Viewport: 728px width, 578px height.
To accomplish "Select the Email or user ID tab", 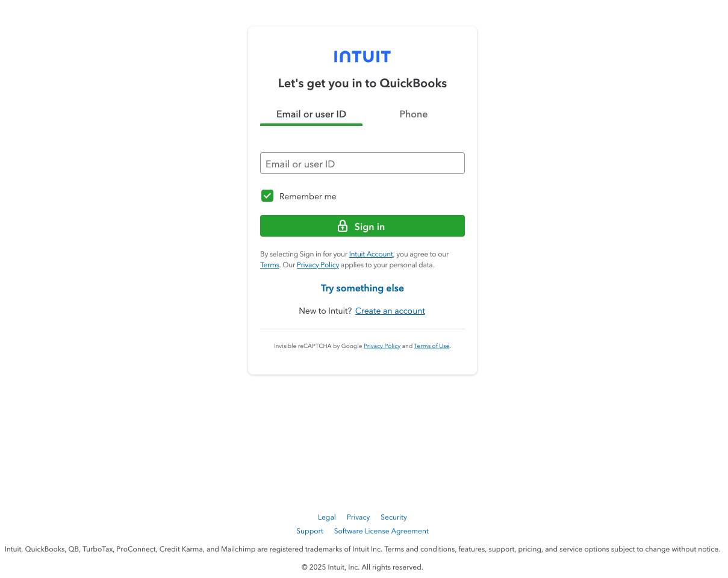I will point(311,114).
